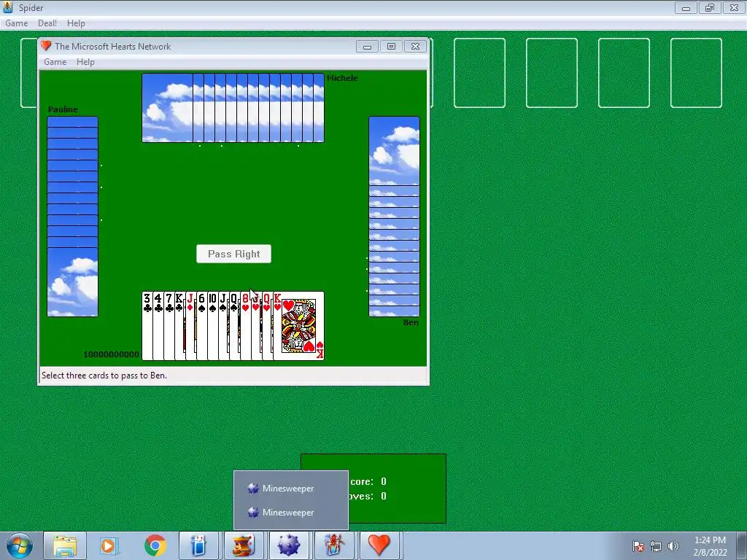The width and height of the screenshot is (747, 560).
Task: Click the Hearts taskbar icon
Action: (x=379, y=545)
